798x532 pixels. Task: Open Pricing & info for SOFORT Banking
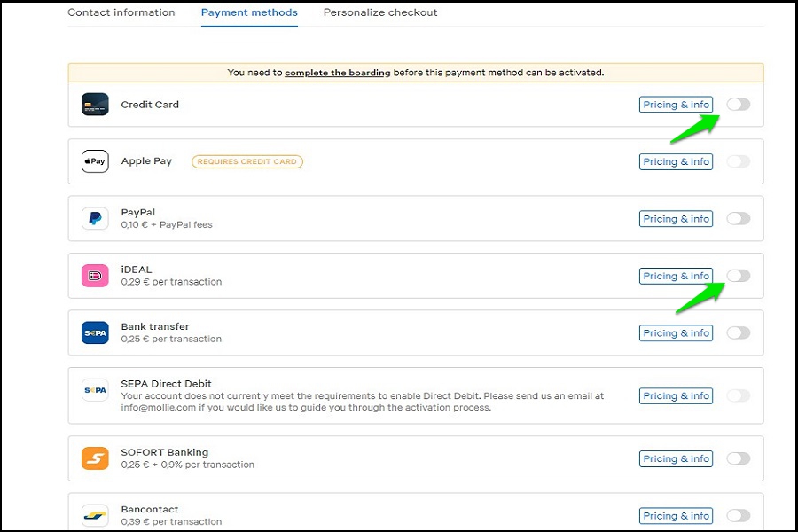tap(676, 458)
